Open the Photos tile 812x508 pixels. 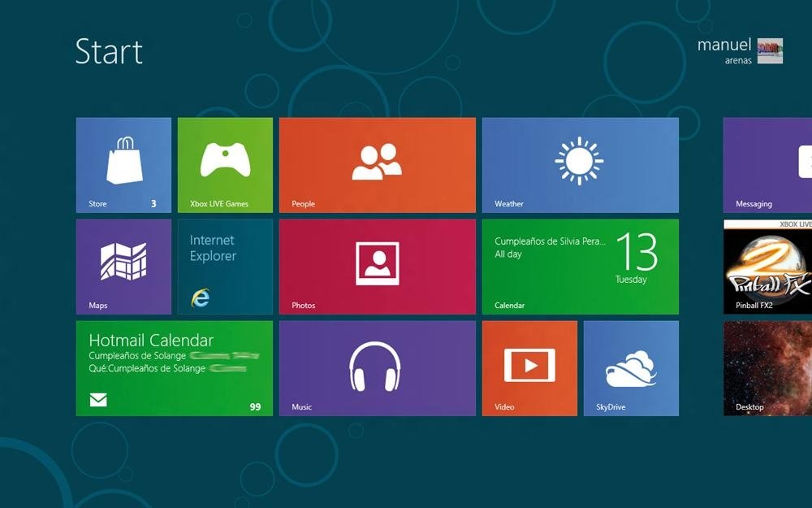[x=377, y=267]
